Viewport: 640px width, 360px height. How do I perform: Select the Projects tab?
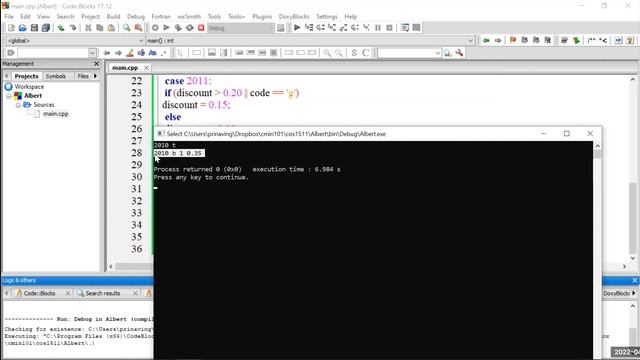[26, 76]
